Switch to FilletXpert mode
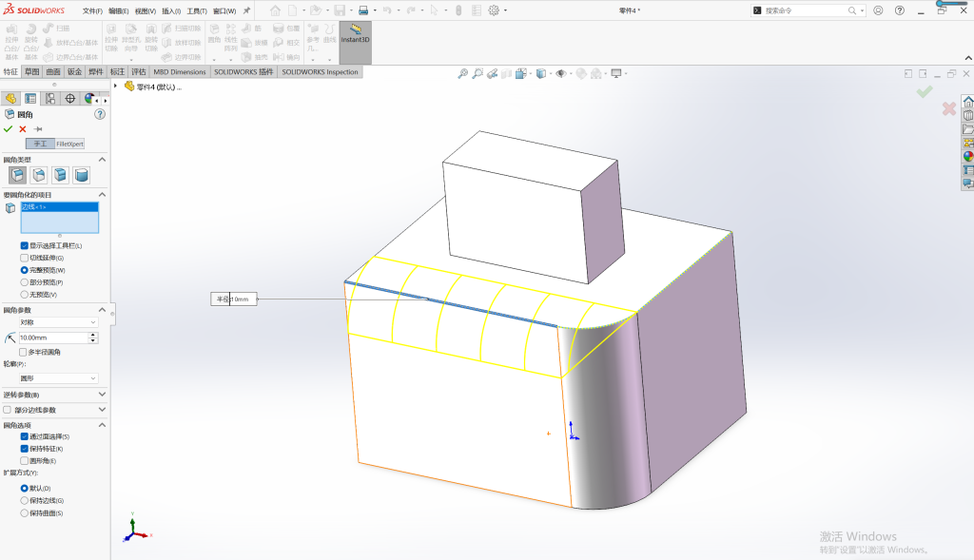Viewport: 974px width, 560px height. tap(69, 144)
